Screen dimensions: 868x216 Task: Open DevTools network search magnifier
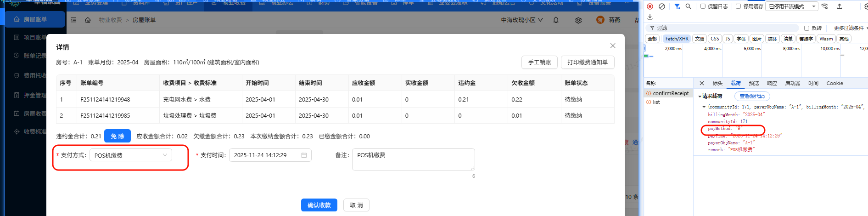click(x=688, y=6)
